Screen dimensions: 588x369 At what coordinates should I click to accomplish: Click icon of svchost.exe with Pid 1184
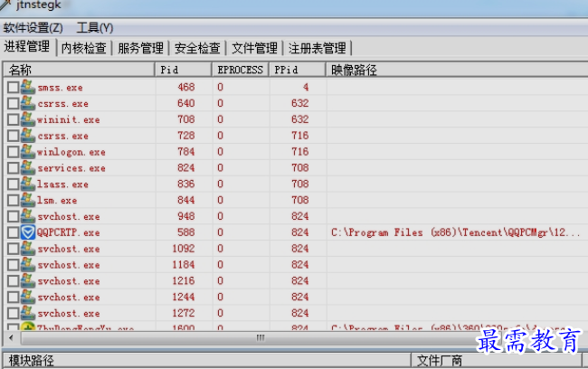pyautogui.click(x=28, y=264)
